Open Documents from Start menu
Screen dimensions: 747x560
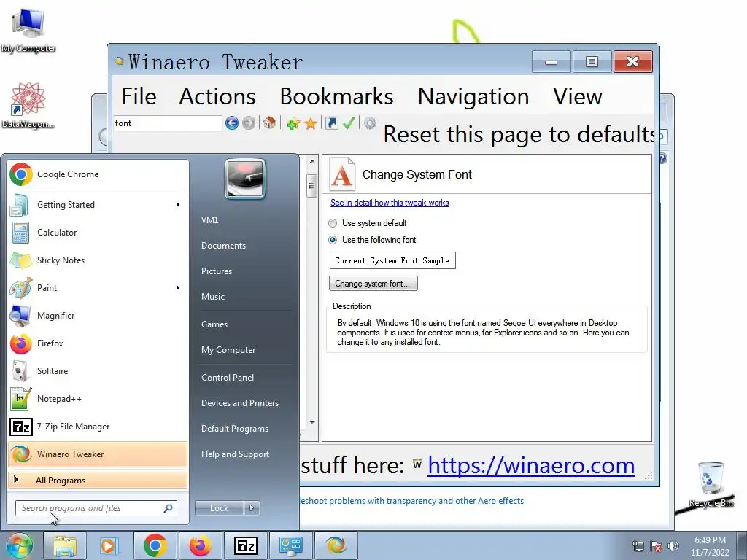tap(223, 246)
